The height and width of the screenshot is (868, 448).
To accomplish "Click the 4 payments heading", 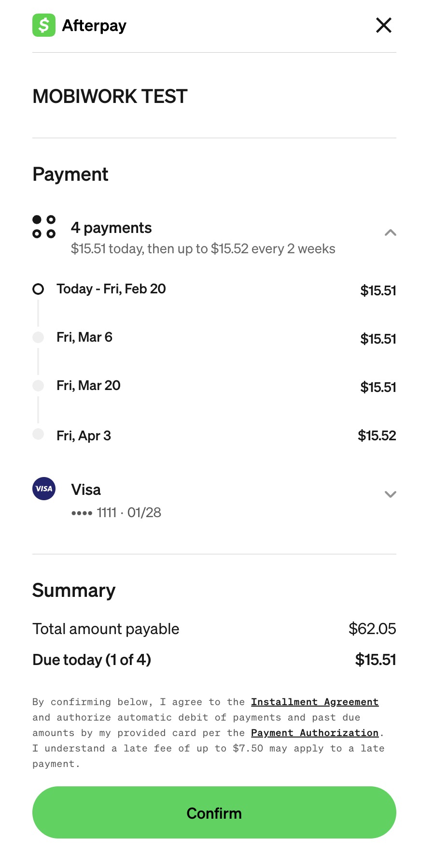I will pos(111,228).
